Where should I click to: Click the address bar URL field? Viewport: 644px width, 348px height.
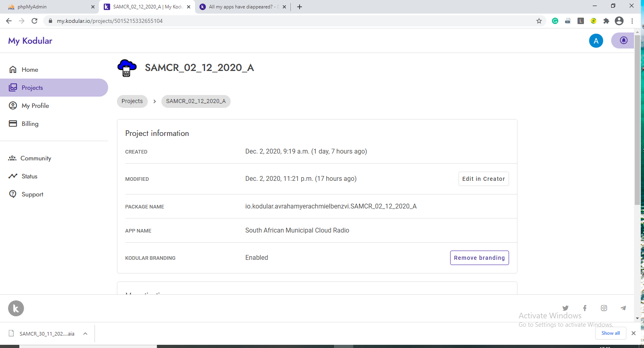point(295,21)
